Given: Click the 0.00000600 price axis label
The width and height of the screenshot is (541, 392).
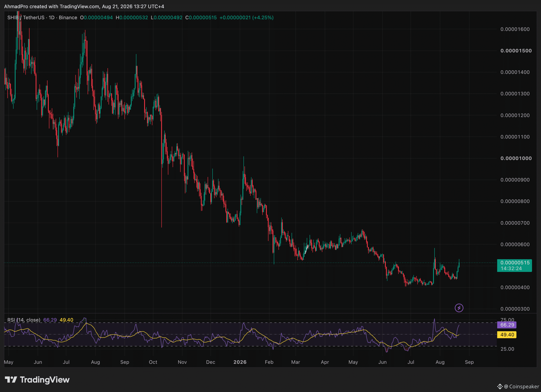Looking at the screenshot, I should coord(515,244).
